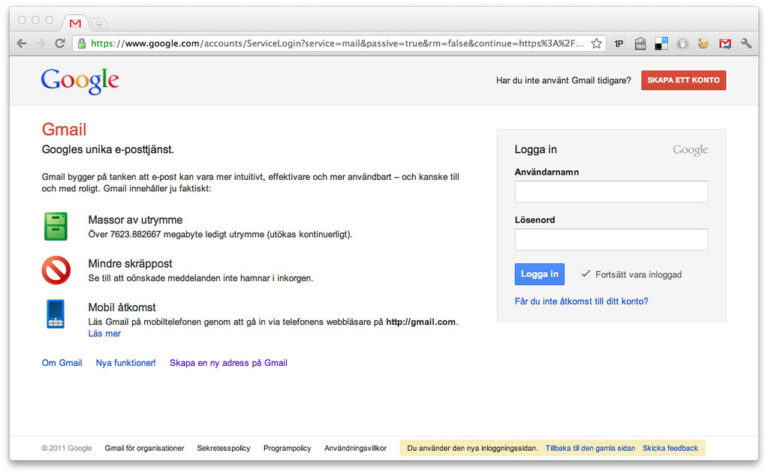The image size is (768, 474).
Task: Click the Mindre skräppost heading
Action: pos(130,263)
